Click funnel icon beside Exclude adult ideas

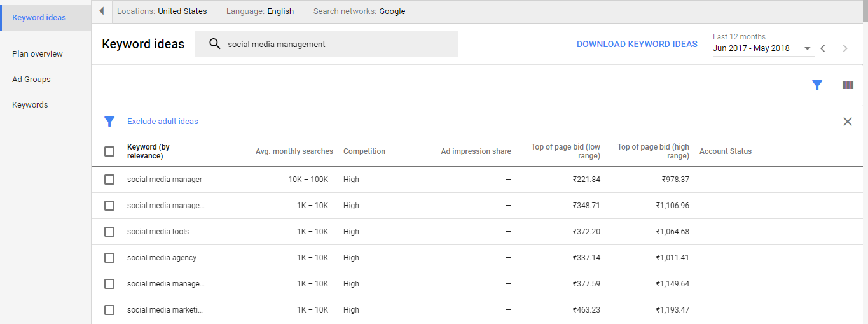point(109,122)
